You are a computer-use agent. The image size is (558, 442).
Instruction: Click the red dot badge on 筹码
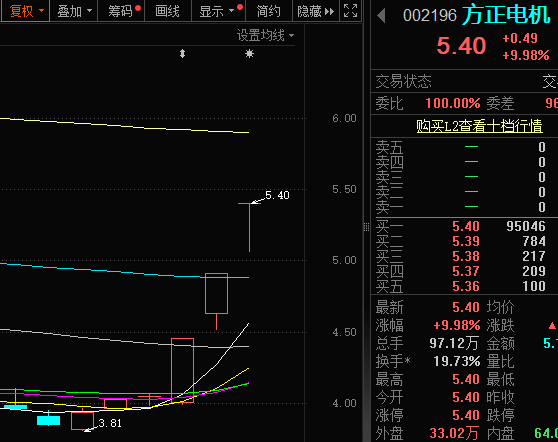point(138,8)
